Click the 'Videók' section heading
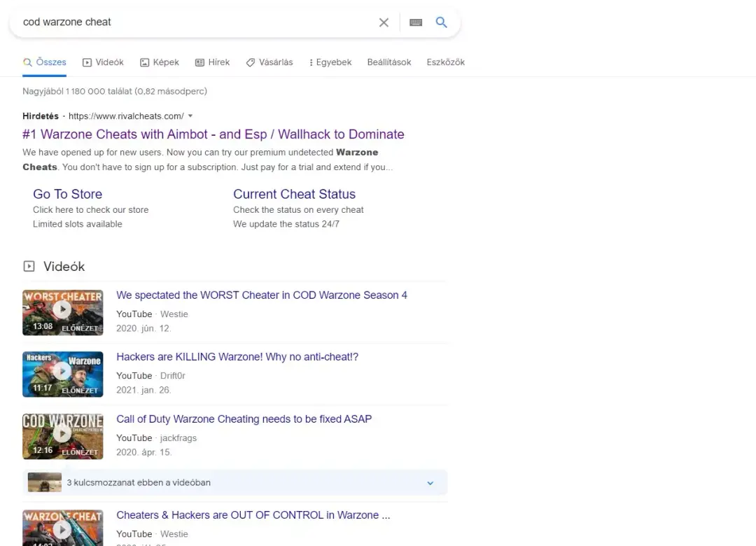This screenshot has height=546, width=756. pyautogui.click(x=64, y=266)
